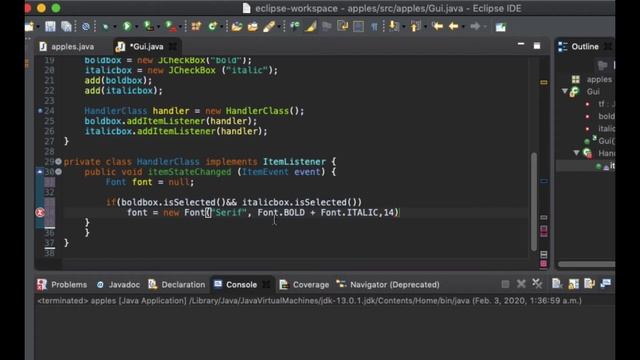Open dropdown arrow beside Coverage icon
The image size is (640, 360).
[158, 27]
